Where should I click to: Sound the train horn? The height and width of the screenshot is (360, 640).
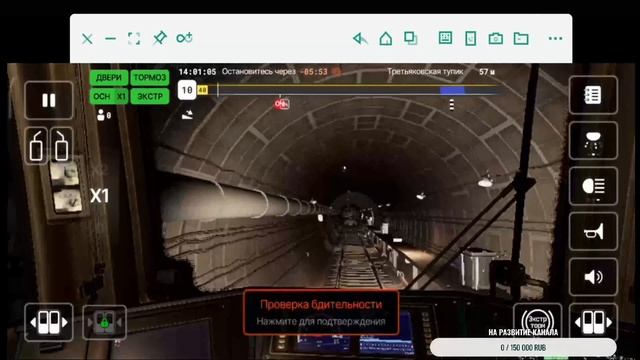click(x=593, y=232)
